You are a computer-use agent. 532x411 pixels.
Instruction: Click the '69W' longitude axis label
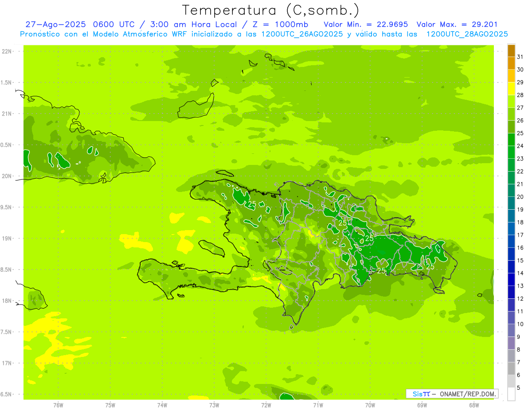[x=422, y=405]
